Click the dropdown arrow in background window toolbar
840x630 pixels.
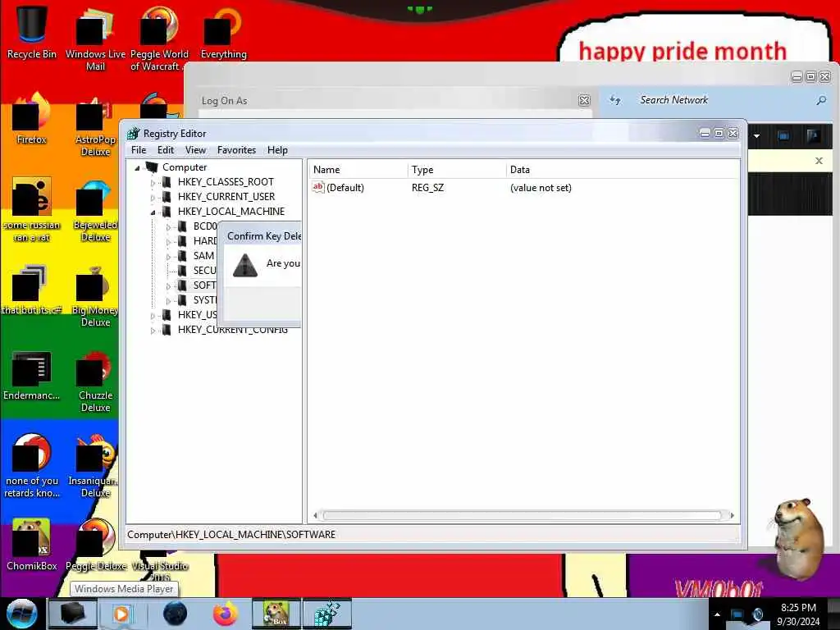click(756, 136)
